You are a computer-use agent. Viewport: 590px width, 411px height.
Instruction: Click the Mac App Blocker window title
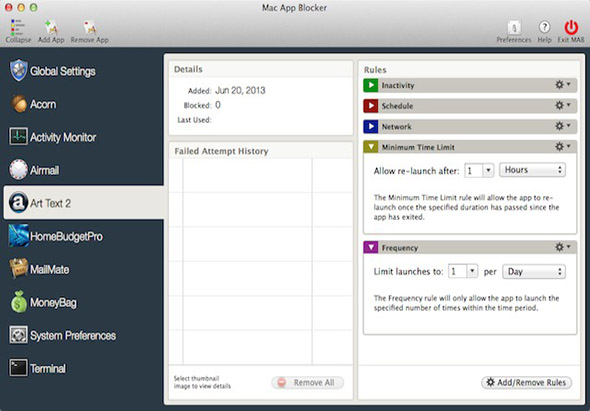click(x=294, y=8)
